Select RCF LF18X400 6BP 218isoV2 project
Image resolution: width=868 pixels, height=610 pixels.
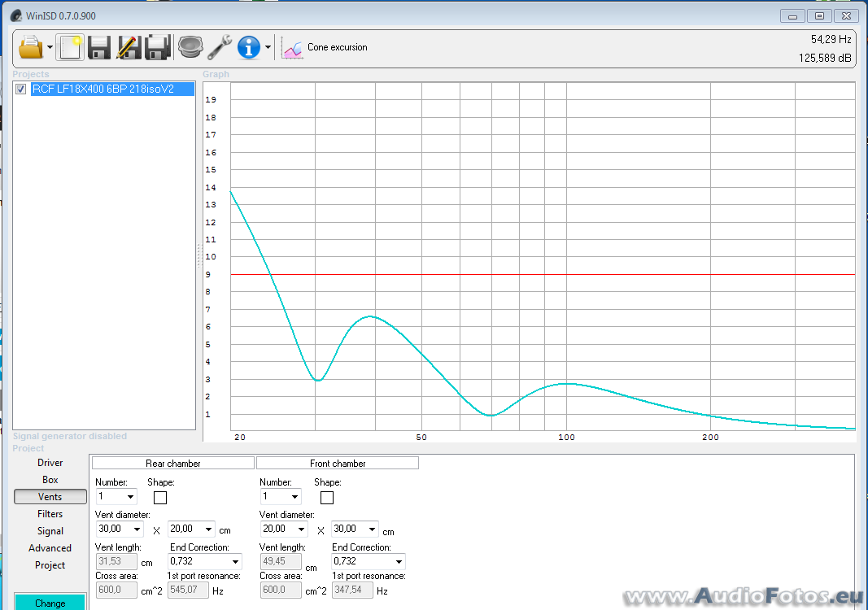112,89
